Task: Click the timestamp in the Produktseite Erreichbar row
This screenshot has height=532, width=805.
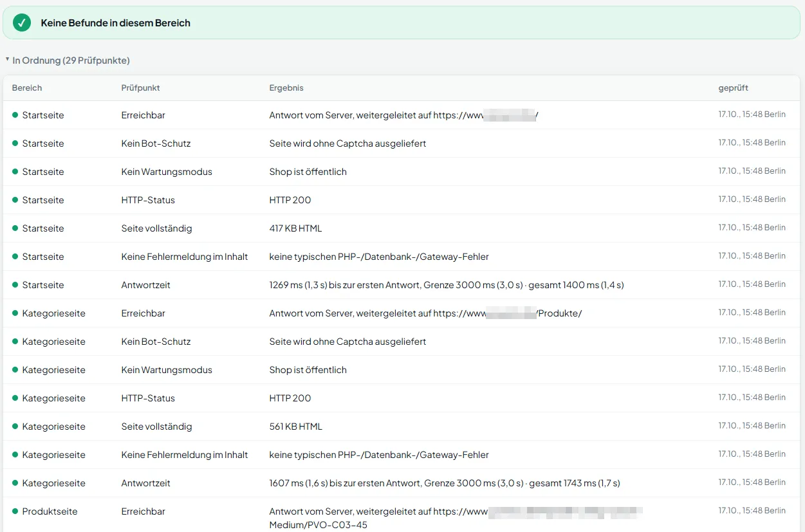Action: pyautogui.click(x=752, y=511)
